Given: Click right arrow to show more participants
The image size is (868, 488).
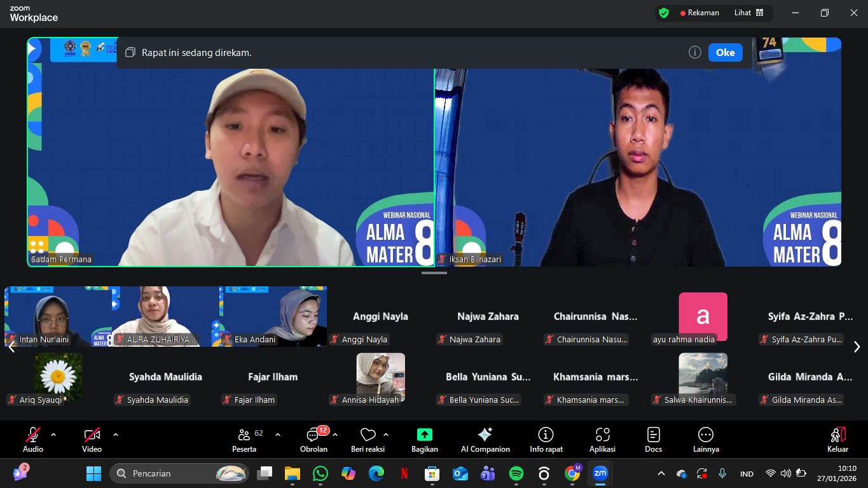Looking at the screenshot, I should [857, 347].
